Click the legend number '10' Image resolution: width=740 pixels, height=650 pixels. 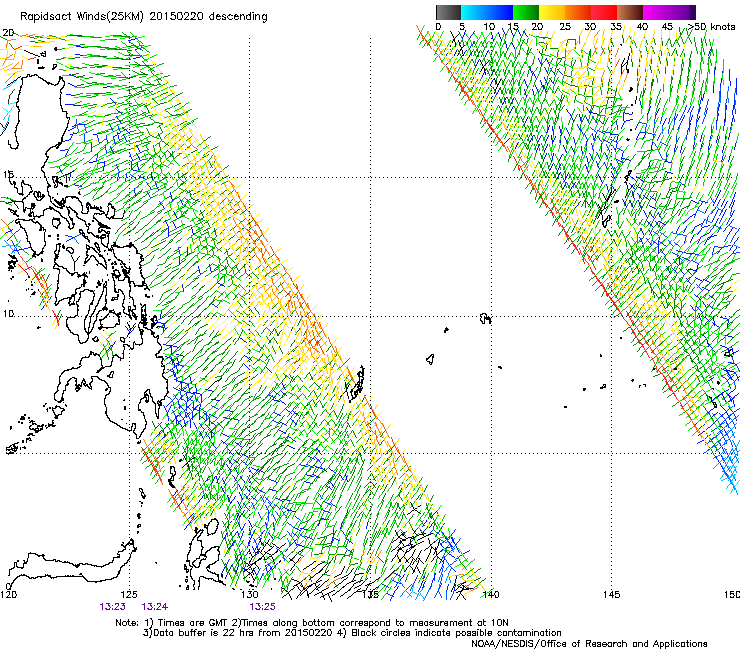point(489,27)
